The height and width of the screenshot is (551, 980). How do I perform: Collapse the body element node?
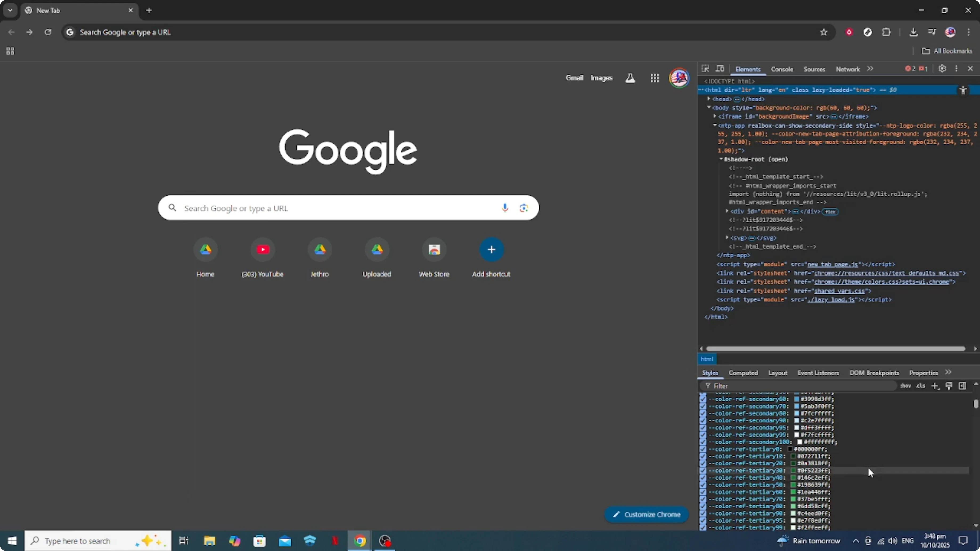[x=709, y=108]
